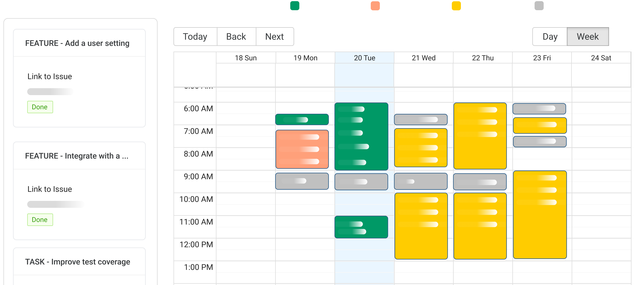Mark 'FEATURE - Add a user setting' as Done
Viewport: 644px width, 285px height.
pos(40,107)
